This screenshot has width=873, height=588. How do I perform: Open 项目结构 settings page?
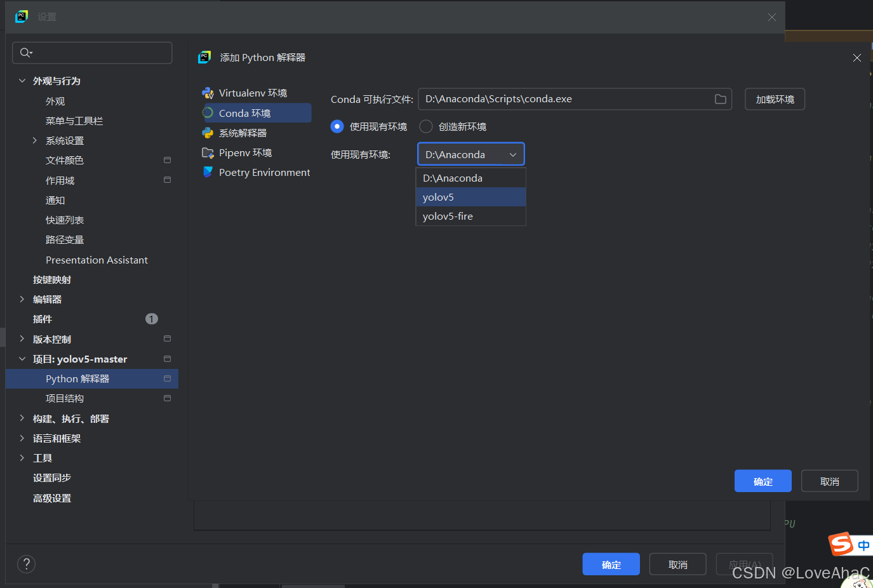tap(65, 398)
